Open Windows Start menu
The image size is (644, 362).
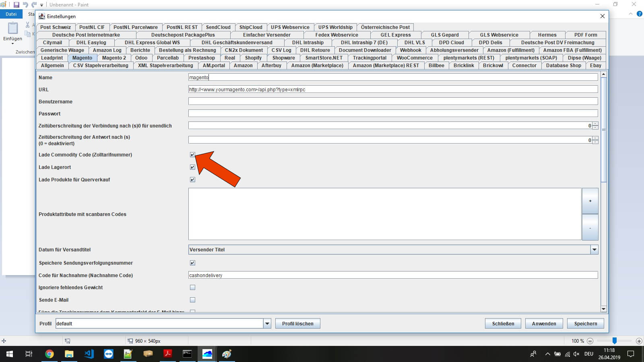10,354
